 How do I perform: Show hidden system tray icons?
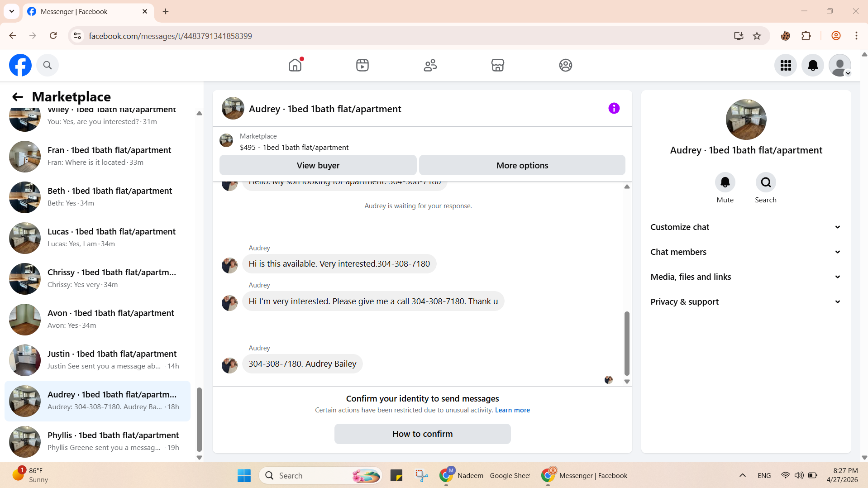pos(743,475)
